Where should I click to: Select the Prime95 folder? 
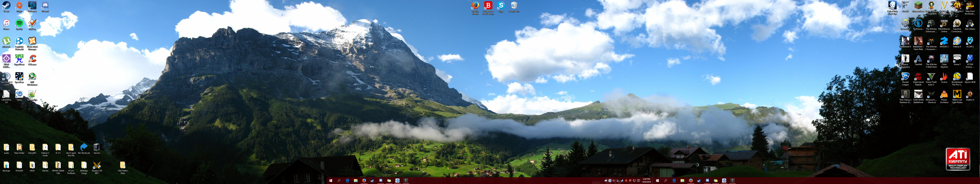(x=19, y=166)
